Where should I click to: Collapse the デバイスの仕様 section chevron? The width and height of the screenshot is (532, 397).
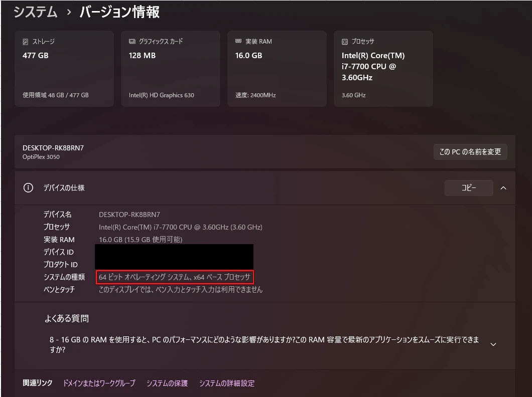point(503,188)
